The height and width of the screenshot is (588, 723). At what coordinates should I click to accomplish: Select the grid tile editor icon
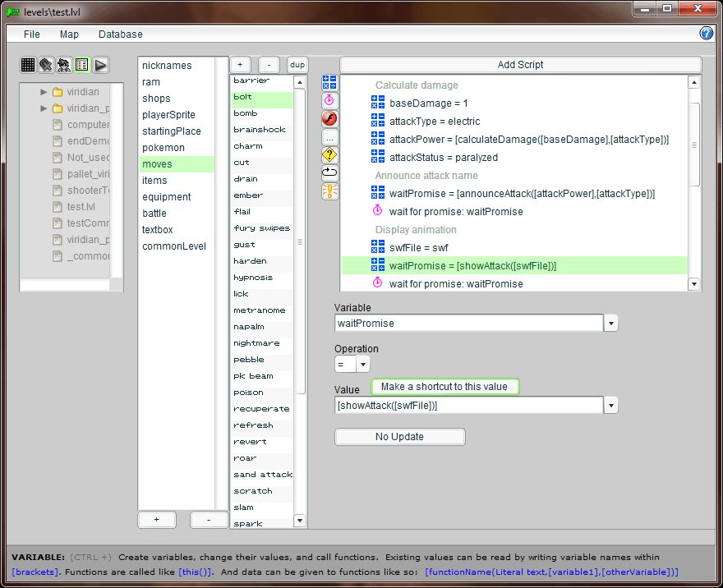[28, 64]
